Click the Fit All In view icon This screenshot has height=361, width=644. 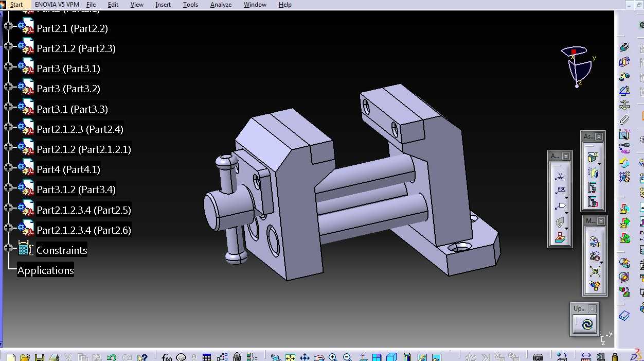click(x=291, y=357)
